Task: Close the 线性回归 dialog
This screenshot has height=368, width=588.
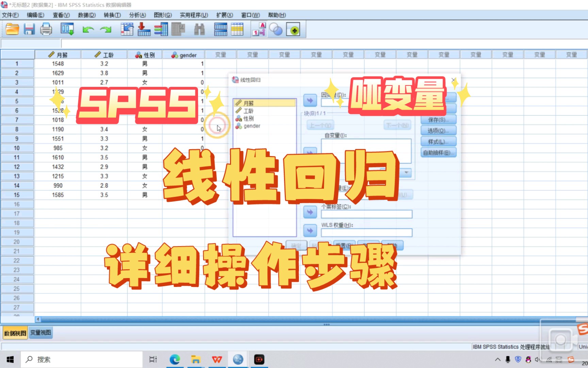Action: 453,80
